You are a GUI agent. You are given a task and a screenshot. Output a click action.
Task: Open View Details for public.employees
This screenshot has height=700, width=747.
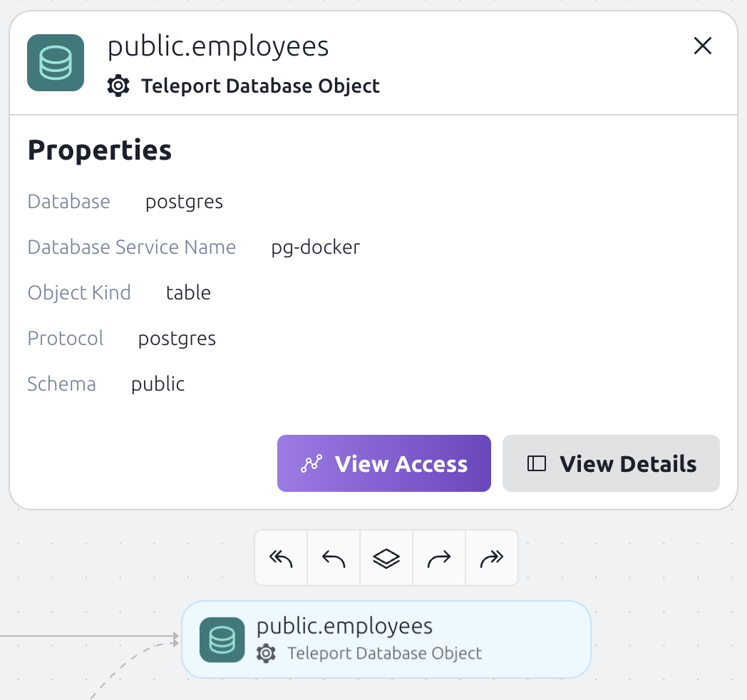pos(611,463)
